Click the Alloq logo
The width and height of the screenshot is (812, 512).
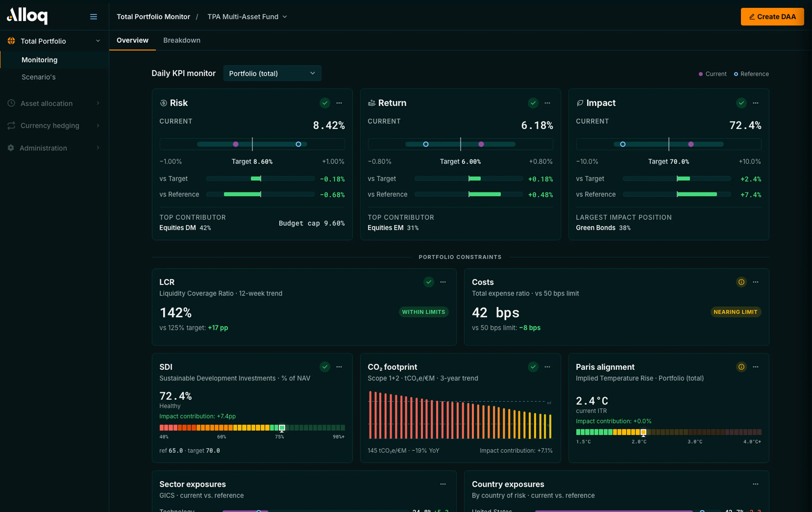pyautogui.click(x=27, y=16)
